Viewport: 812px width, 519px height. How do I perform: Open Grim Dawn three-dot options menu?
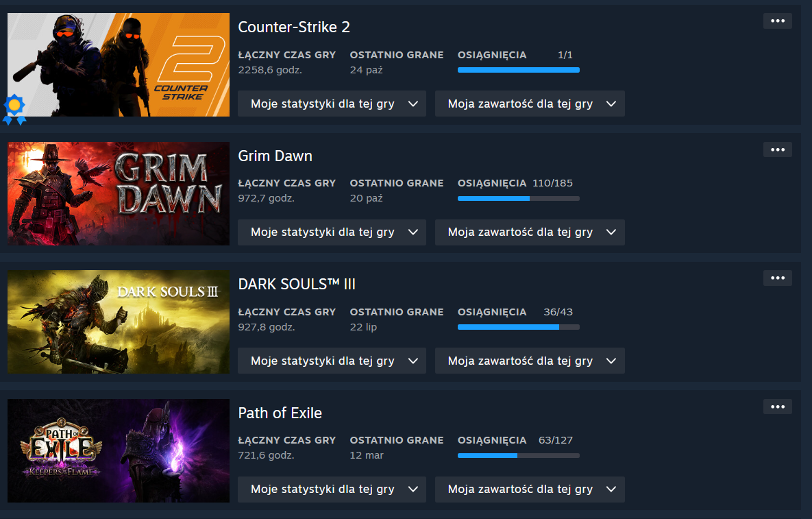(x=777, y=149)
